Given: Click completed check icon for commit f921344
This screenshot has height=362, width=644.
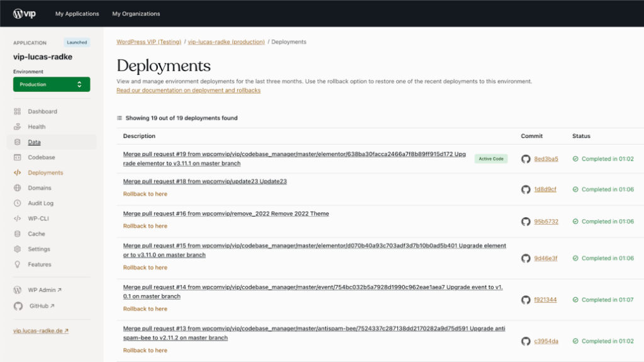Looking at the screenshot, I should [x=575, y=300].
